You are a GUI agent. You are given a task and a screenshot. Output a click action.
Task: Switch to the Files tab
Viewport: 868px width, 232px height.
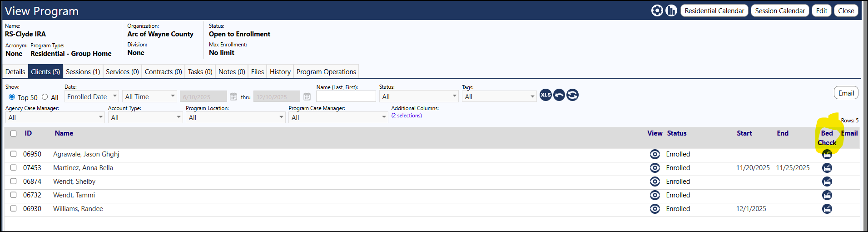click(258, 72)
